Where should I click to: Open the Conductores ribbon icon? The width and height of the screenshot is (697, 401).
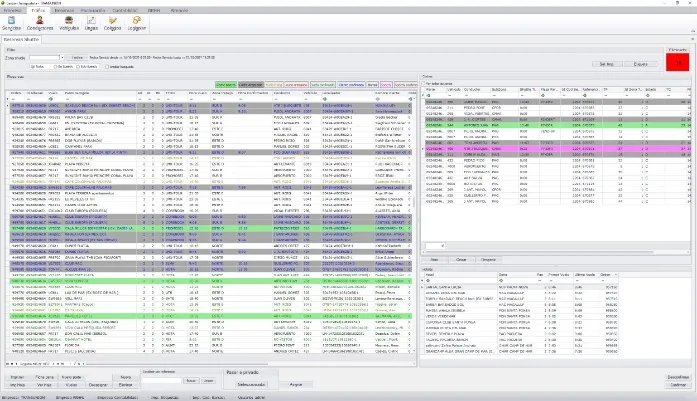(40, 23)
